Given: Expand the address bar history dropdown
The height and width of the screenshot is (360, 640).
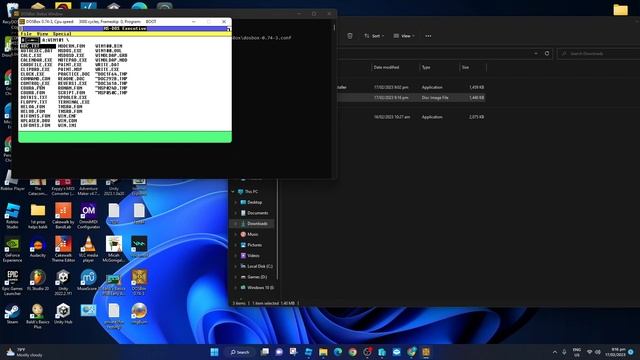Looking at the screenshot, I should [536, 53].
